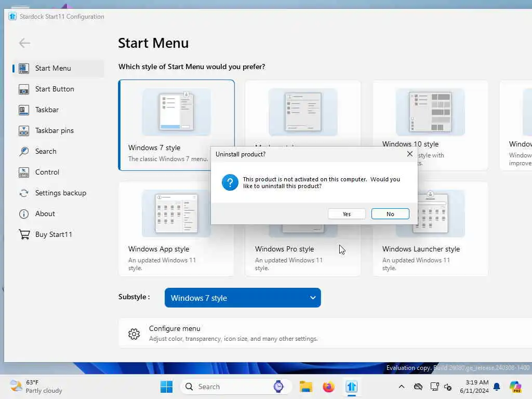Screen dimensions: 532x399
Task: Click the back arrow in Start11 sidebar
Action: click(24, 43)
